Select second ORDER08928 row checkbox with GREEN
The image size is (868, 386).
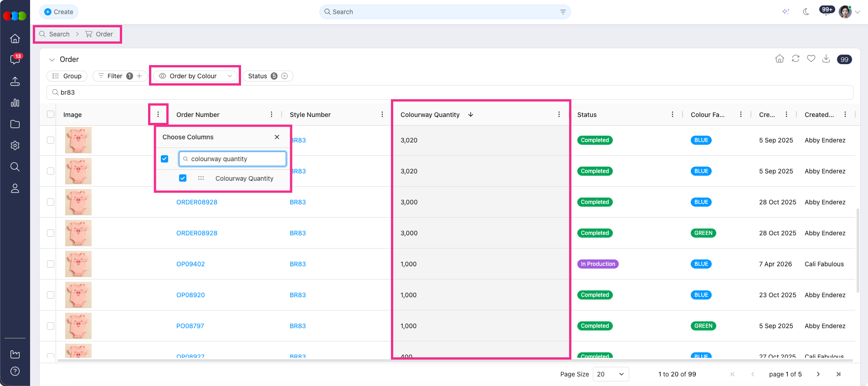[51, 233]
